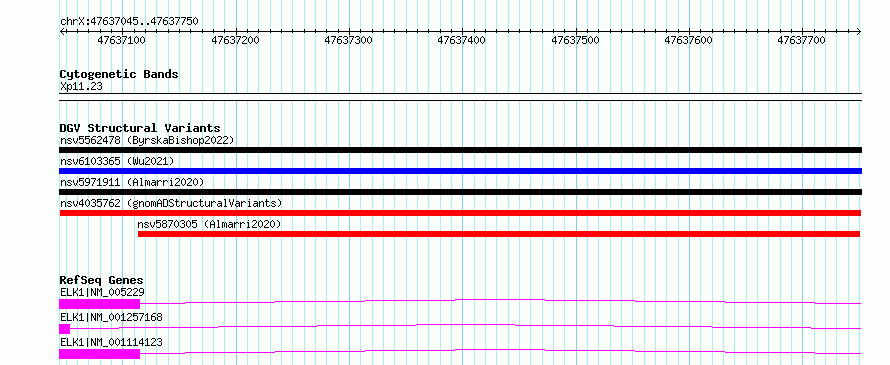Click the intron line of ELK1|NM_005229

pos(499,299)
